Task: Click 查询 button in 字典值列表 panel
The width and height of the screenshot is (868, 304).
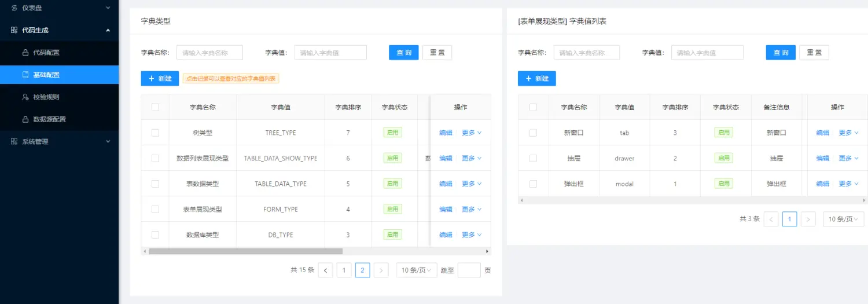Action: coord(781,53)
